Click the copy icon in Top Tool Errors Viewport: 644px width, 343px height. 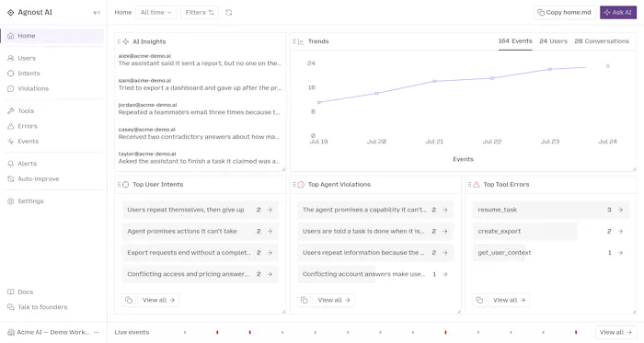click(479, 300)
